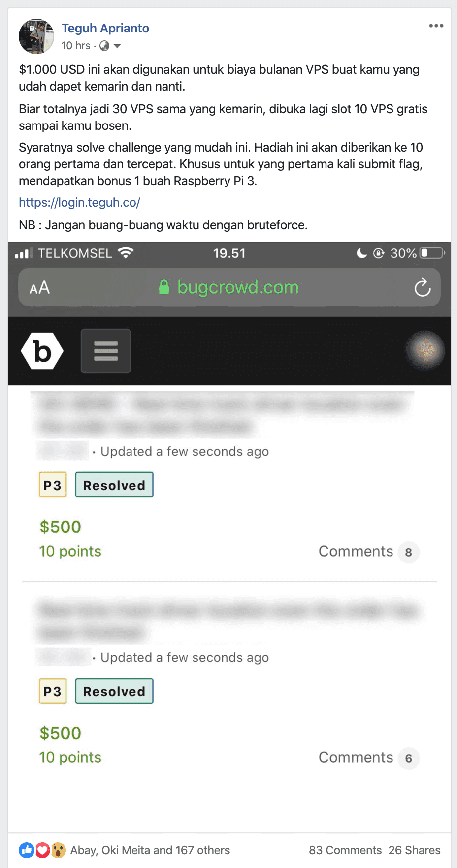Open list of Abay, Oki Meita and others
Image resolution: width=457 pixels, height=868 pixels.
[150, 850]
